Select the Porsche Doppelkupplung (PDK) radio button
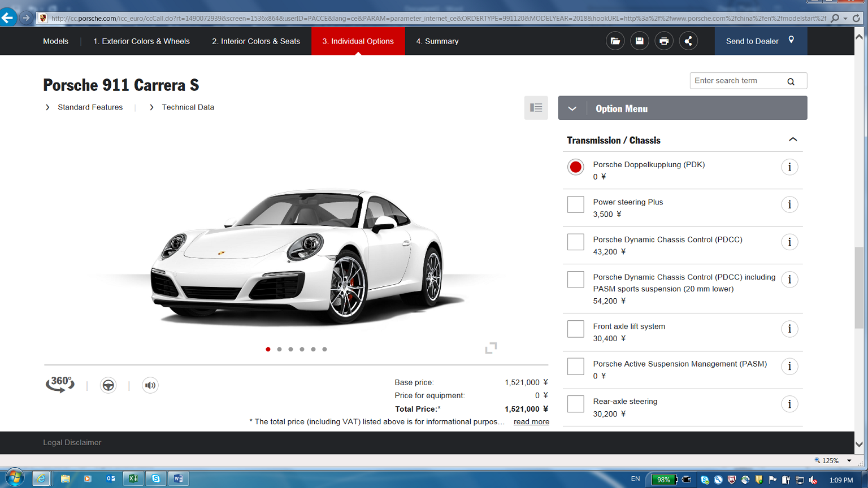Screen dimensions: 868x488 pos(575,167)
